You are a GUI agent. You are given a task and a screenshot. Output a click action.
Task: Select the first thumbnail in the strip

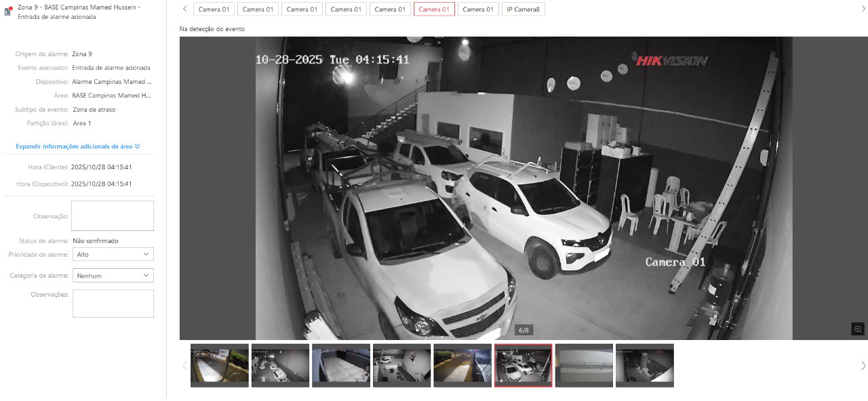point(220,365)
